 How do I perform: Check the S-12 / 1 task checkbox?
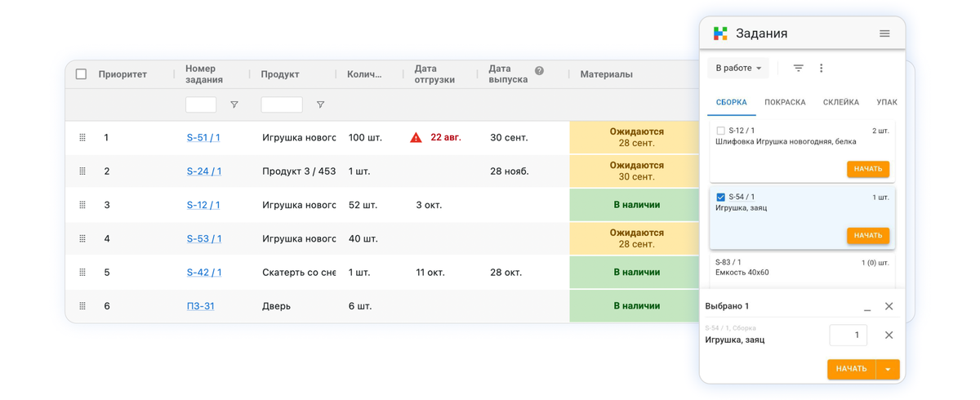720,131
